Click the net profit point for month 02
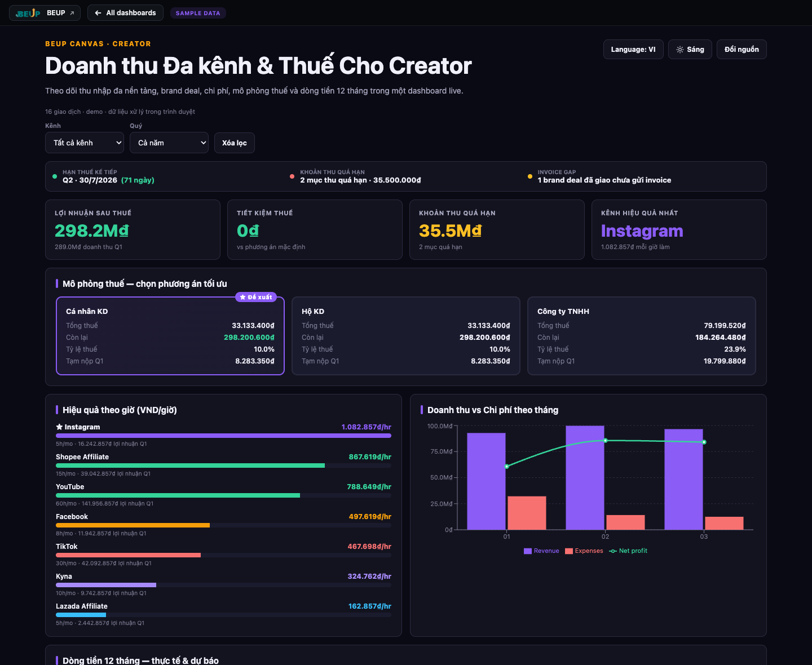812x665 pixels. pos(605,441)
